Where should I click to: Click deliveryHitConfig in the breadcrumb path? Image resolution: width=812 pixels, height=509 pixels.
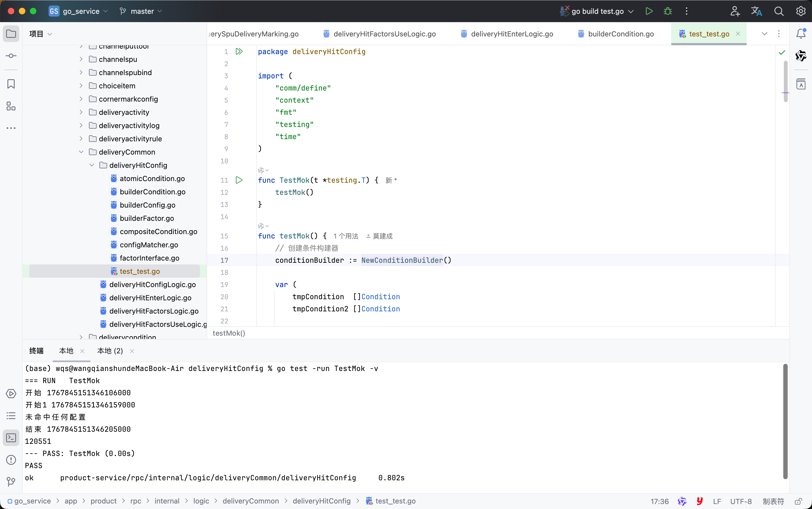point(321,501)
